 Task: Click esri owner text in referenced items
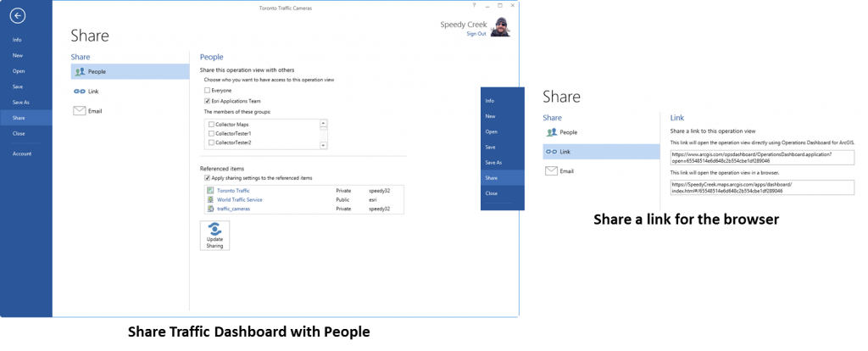374,199
